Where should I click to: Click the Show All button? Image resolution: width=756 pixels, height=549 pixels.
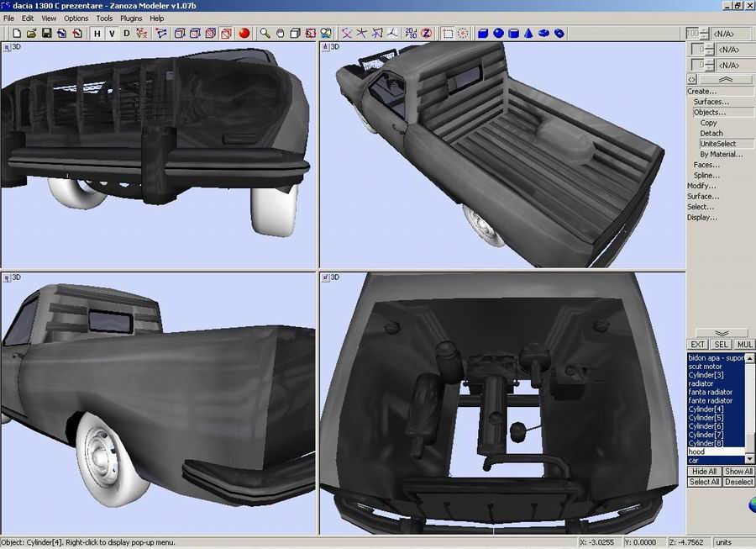pos(738,472)
